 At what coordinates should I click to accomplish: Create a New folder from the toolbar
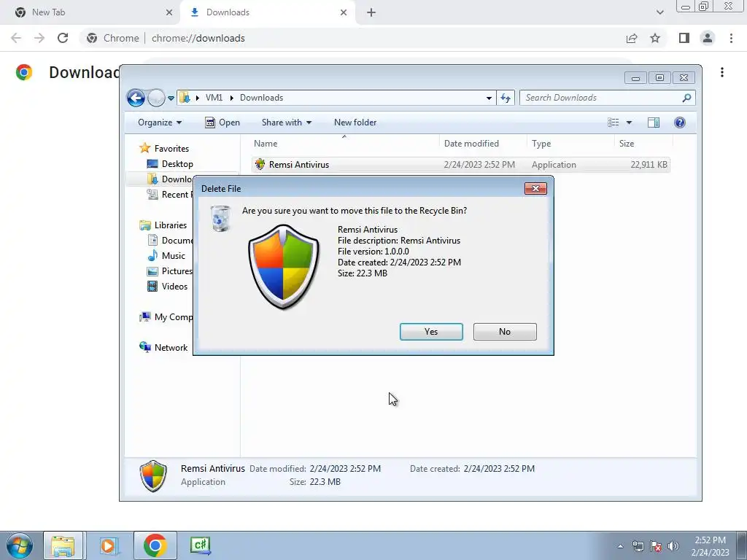355,122
